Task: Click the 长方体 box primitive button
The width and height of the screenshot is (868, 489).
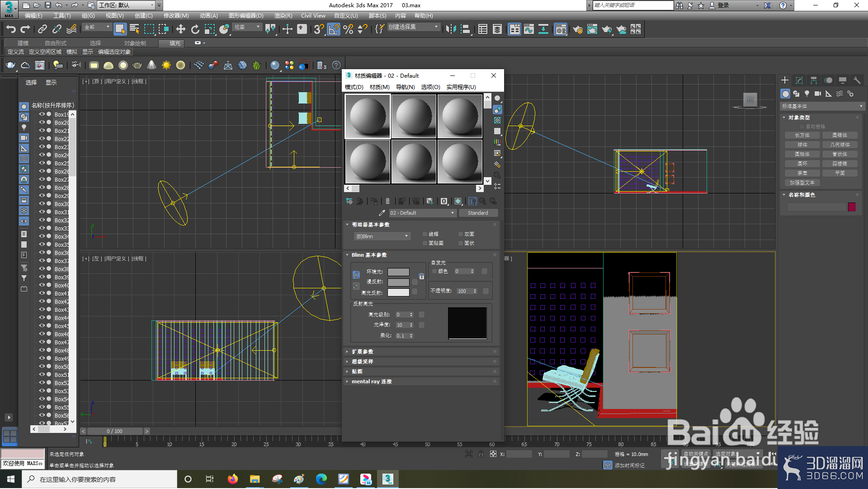Action: point(802,135)
